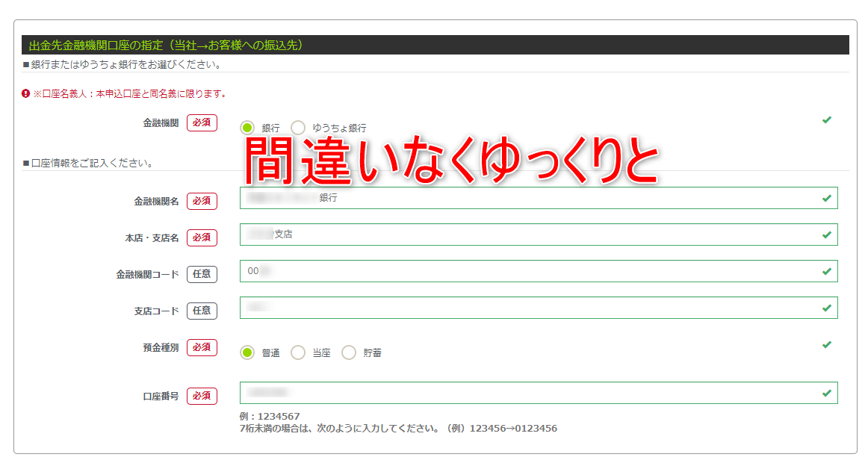Choose the ゆうちょ銀行 radio option

(x=298, y=128)
